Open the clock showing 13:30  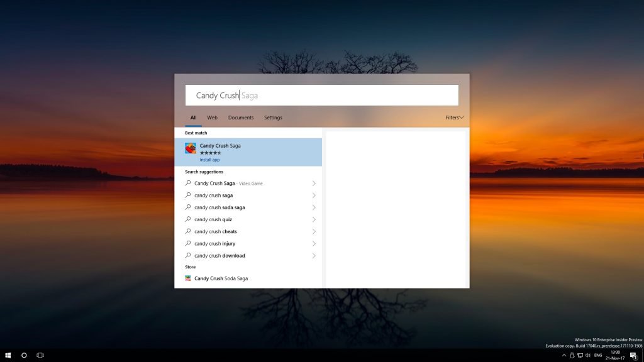point(615,355)
